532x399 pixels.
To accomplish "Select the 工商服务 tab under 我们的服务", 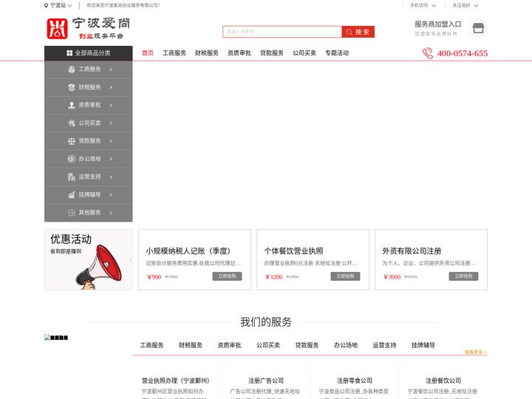I will (151, 345).
